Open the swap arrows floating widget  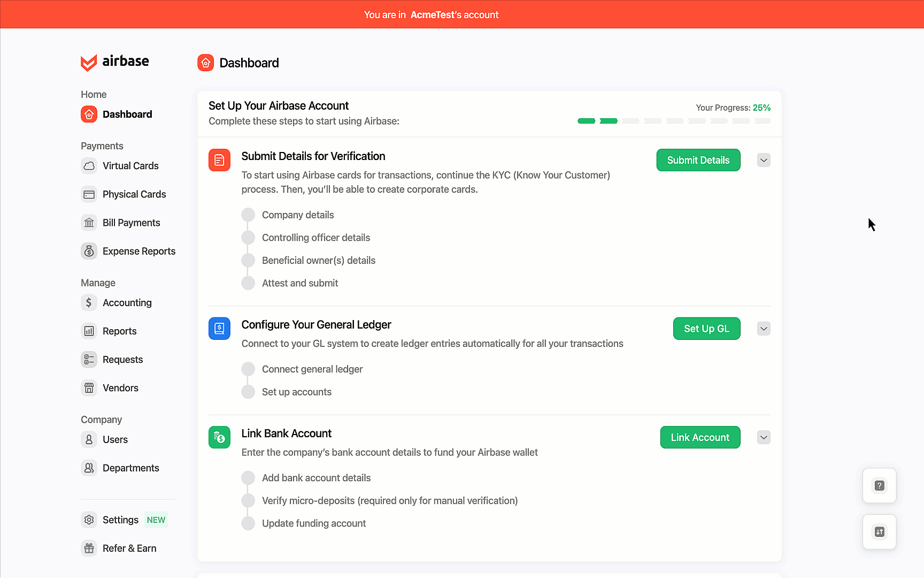pos(880,531)
